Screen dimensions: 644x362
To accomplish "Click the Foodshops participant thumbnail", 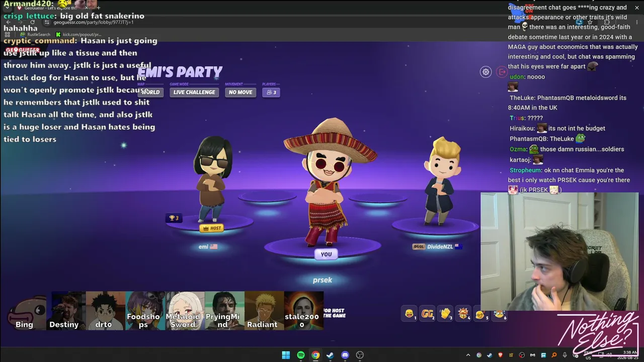I will 145,311.
